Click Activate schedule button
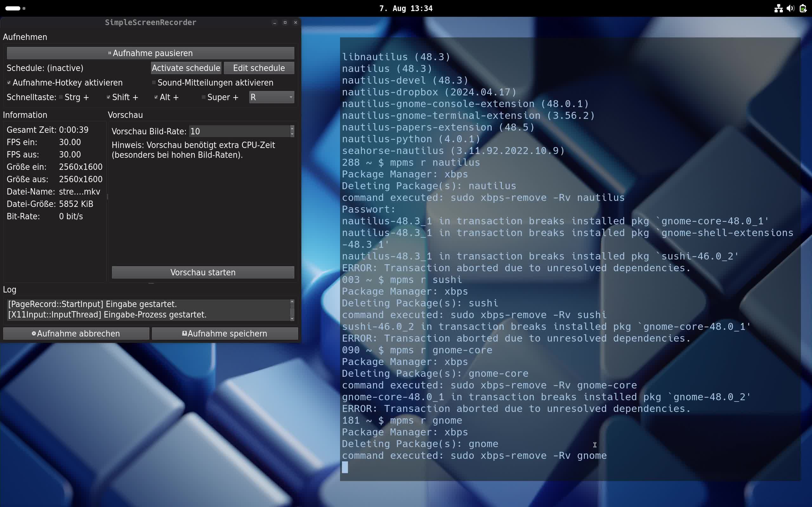The image size is (812, 507). coord(186,68)
